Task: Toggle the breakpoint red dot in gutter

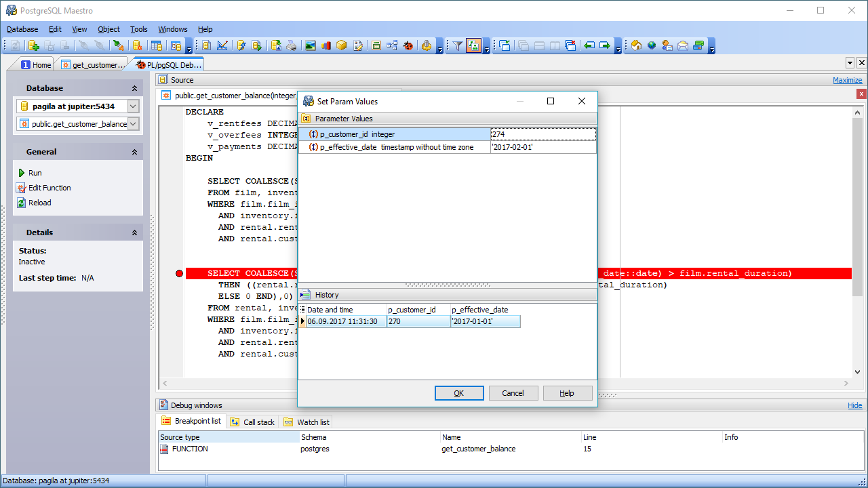Action: point(179,273)
